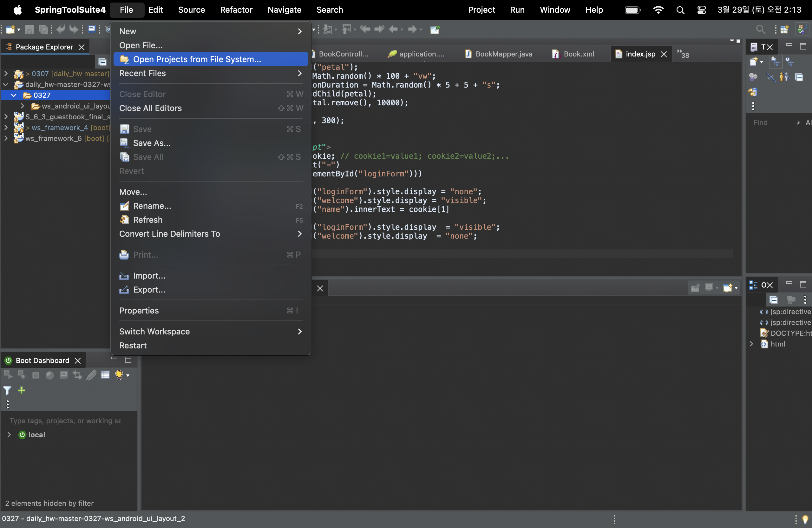Click the Open Perspective icon
Image resolution: width=812 pixels, height=528 pixels.
(x=784, y=30)
